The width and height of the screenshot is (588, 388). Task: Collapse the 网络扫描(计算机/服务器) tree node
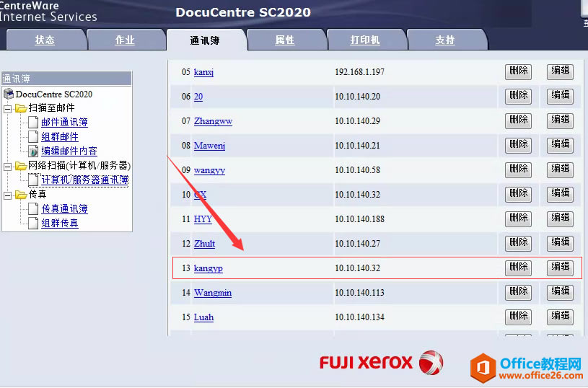pyautogui.click(x=7, y=167)
